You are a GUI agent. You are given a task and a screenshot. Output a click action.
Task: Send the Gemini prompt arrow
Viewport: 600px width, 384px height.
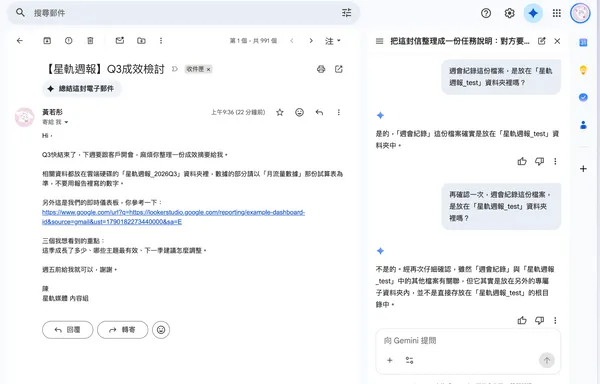(x=546, y=360)
